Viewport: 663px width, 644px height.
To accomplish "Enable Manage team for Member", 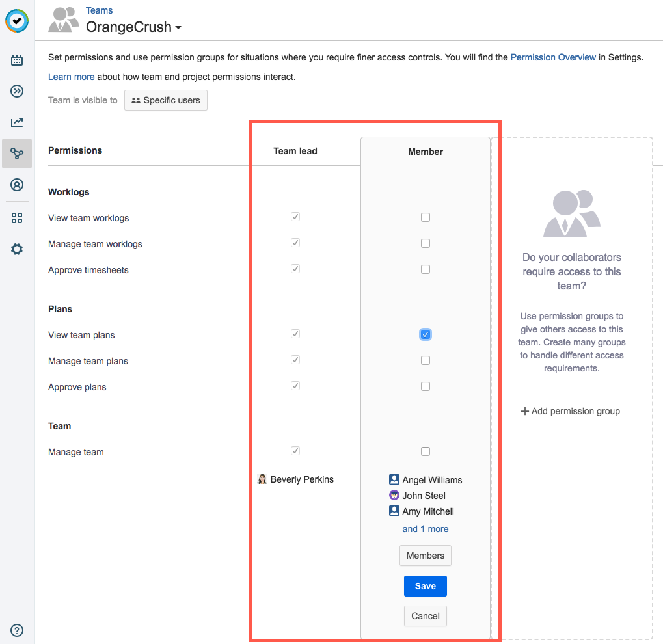I will pyautogui.click(x=426, y=451).
